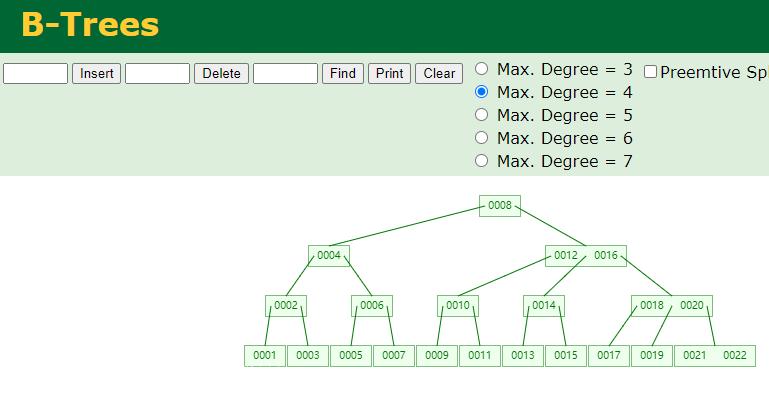This screenshot has width=769, height=393.
Task: Select Max. Degree = 5 radio button
Action: (x=482, y=115)
